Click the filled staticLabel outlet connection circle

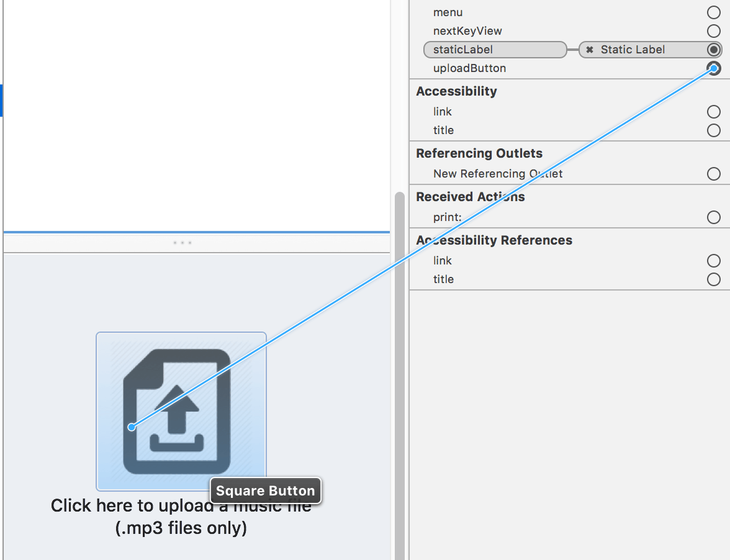click(x=714, y=50)
